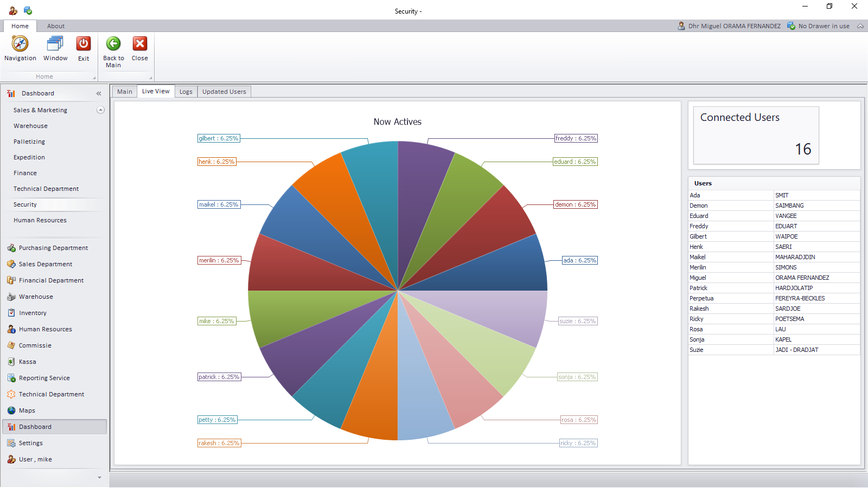
Task: Click the Settings item in sidebar
Action: click(30, 443)
